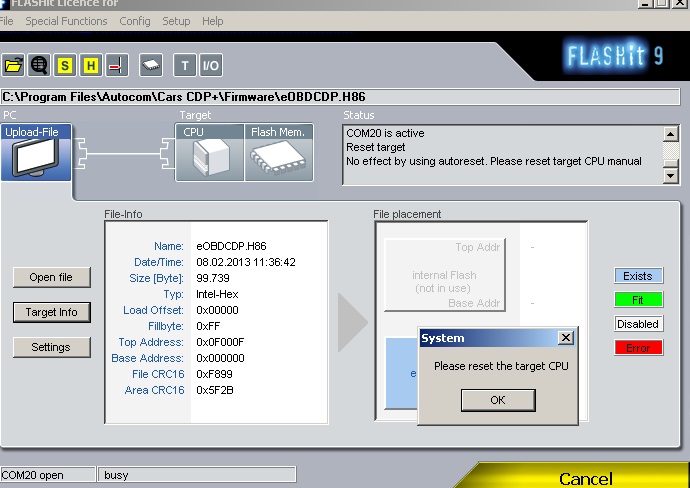This screenshot has width=690, height=488.
Task: Click the Intel-Hex type value
Action: tap(217, 294)
